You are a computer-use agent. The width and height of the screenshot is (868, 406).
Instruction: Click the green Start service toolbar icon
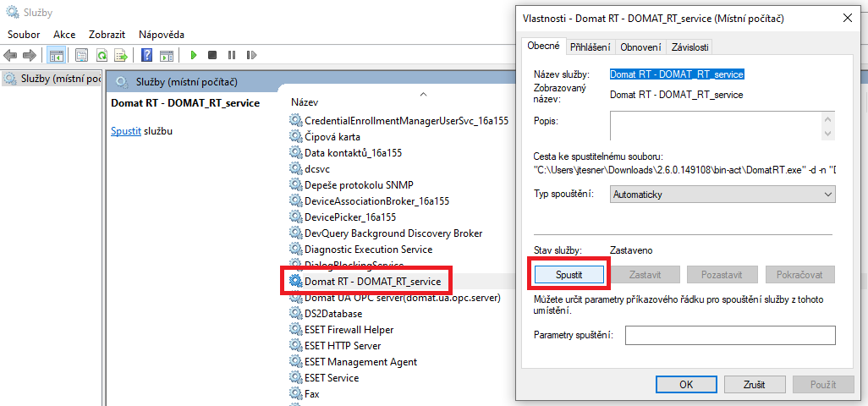(x=193, y=55)
